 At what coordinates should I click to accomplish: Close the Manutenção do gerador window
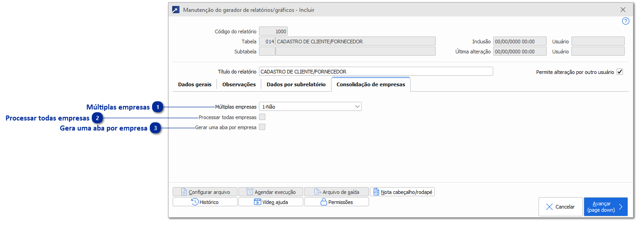pos(623,10)
